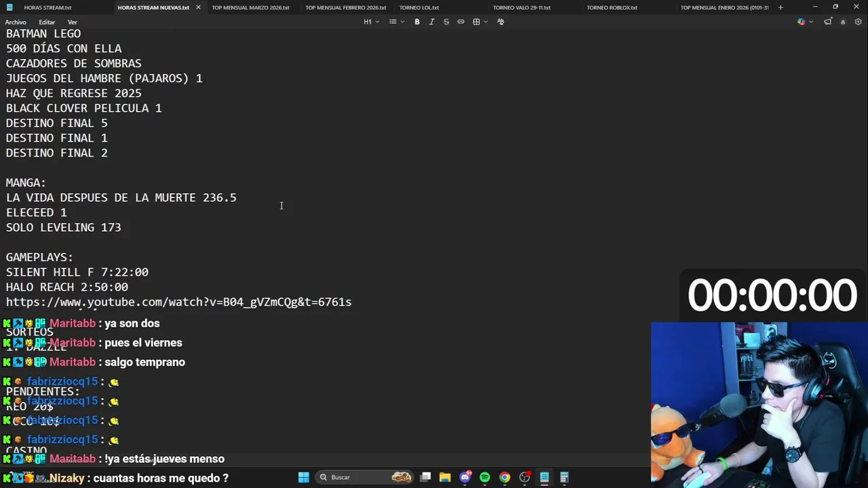
Task: Open the Editar menu
Action: click(x=47, y=22)
